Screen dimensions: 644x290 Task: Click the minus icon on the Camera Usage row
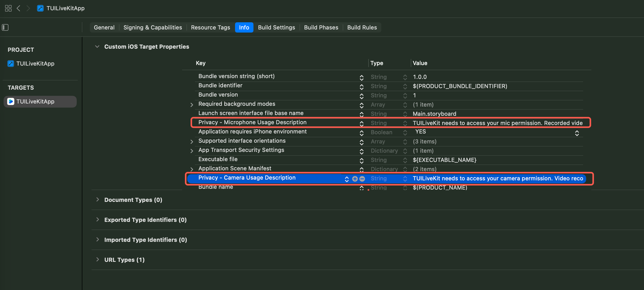coord(362,179)
